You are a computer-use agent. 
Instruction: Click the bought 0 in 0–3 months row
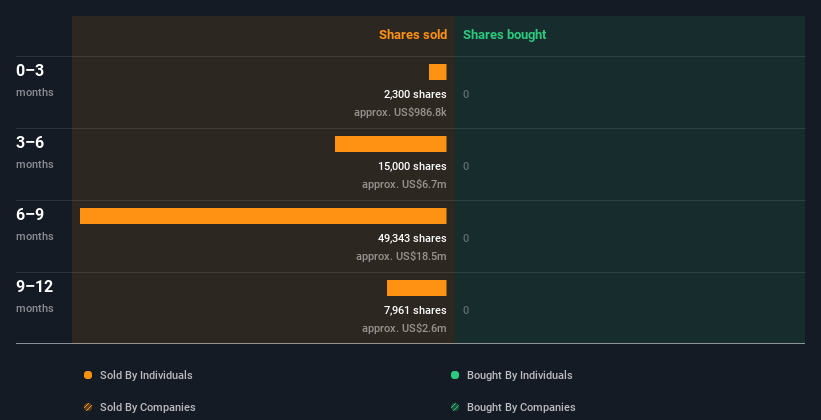[466, 94]
